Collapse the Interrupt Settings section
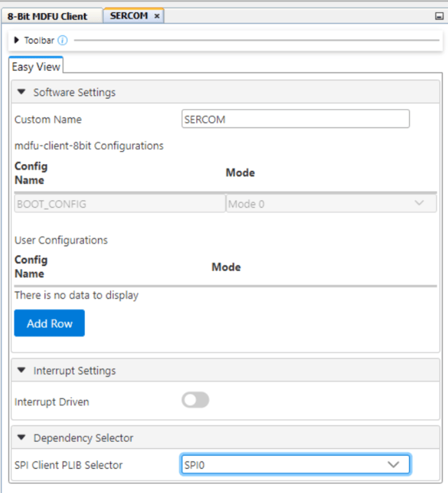The height and width of the screenshot is (493, 448). pyautogui.click(x=21, y=371)
